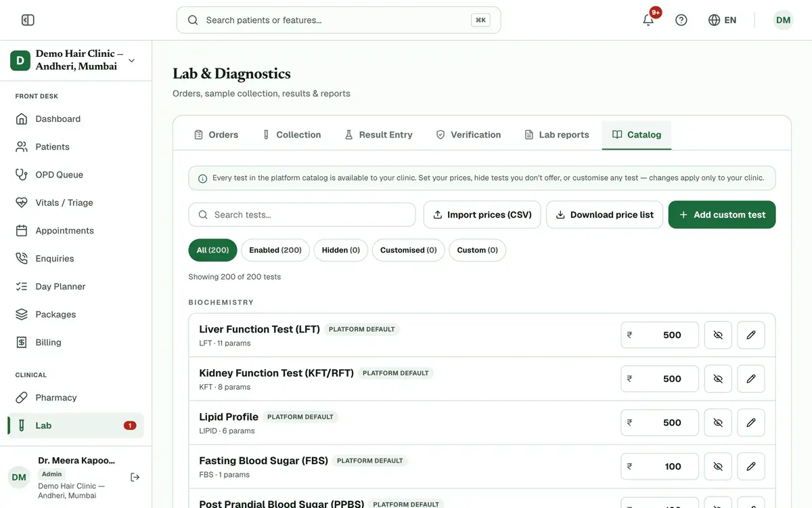Image resolution: width=812 pixels, height=508 pixels.
Task: Open the Result Entry tab
Action: (x=378, y=135)
